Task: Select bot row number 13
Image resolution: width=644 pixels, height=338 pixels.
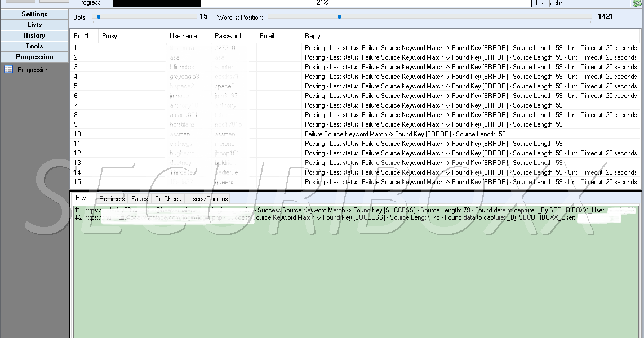Action: (356, 163)
